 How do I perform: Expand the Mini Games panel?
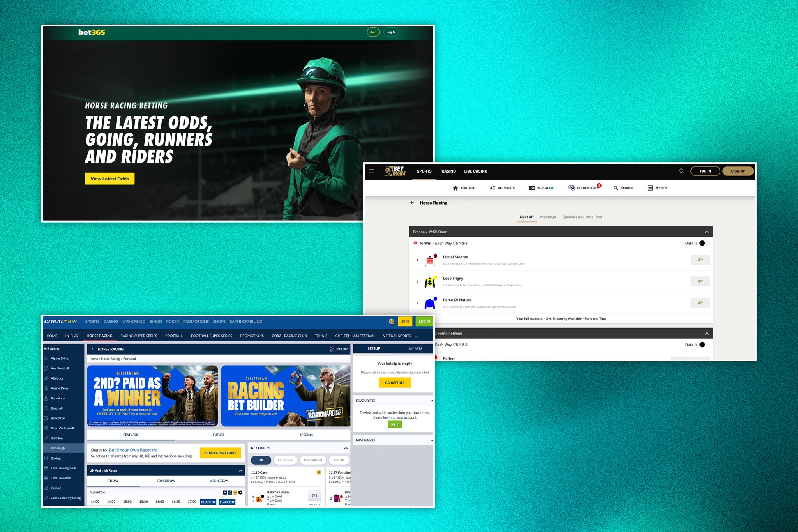pyautogui.click(x=431, y=440)
